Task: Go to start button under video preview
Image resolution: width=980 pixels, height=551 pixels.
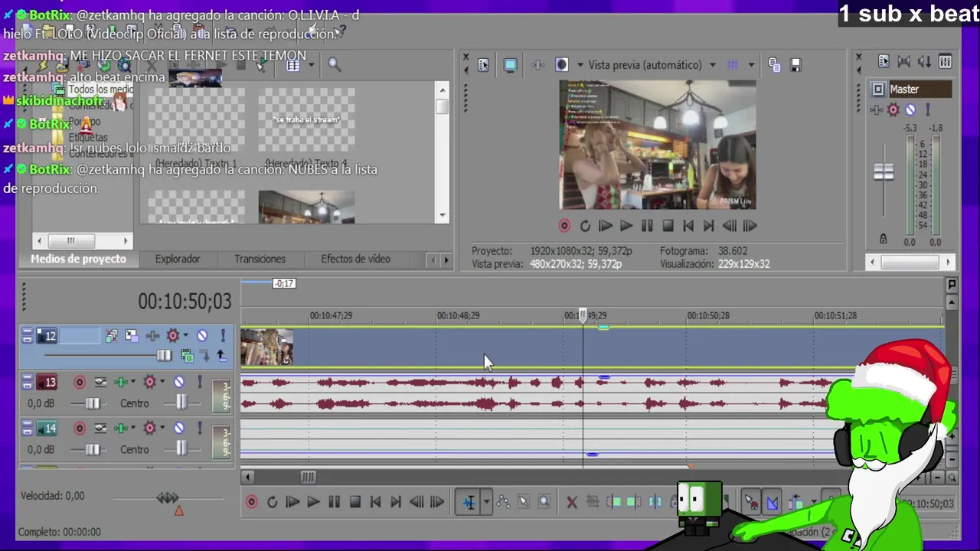Action: pos(688,226)
